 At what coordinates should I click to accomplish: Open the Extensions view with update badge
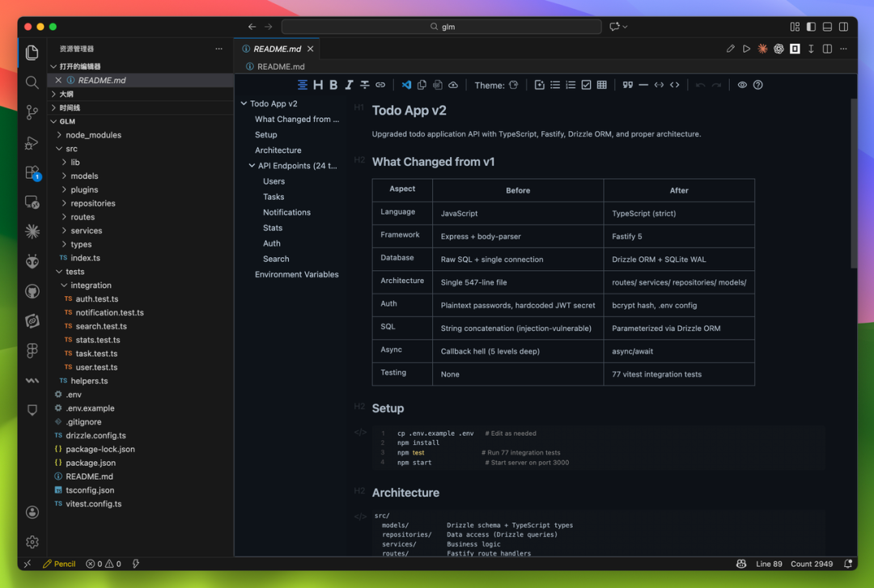click(x=32, y=172)
